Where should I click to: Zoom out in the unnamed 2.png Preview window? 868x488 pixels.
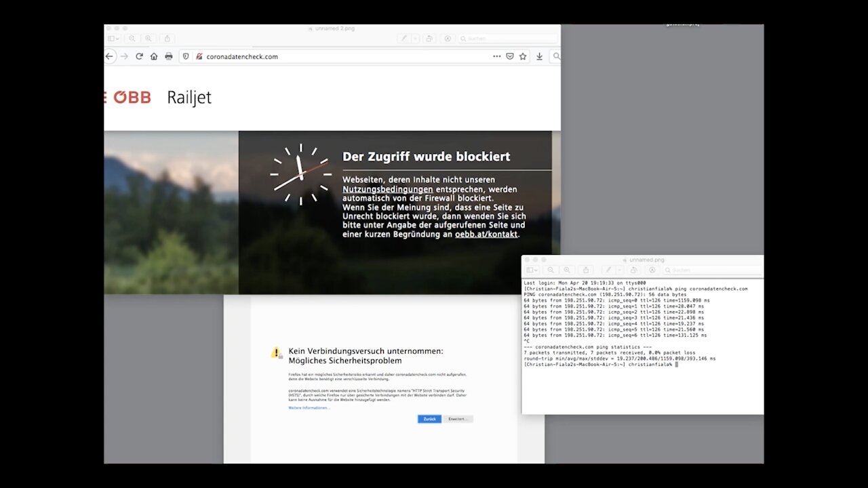(x=132, y=39)
